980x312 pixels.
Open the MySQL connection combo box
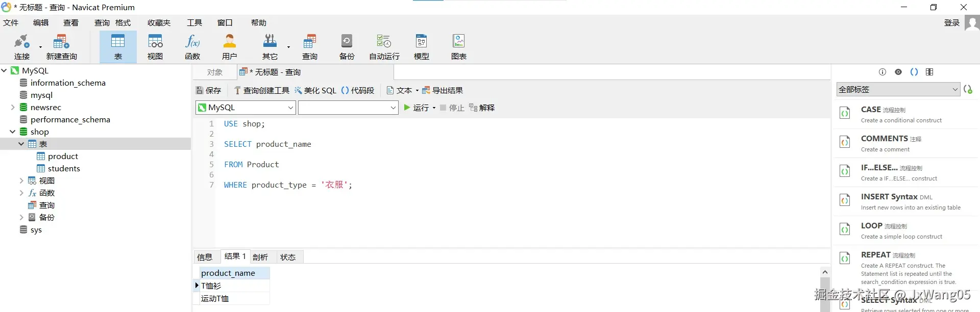246,108
